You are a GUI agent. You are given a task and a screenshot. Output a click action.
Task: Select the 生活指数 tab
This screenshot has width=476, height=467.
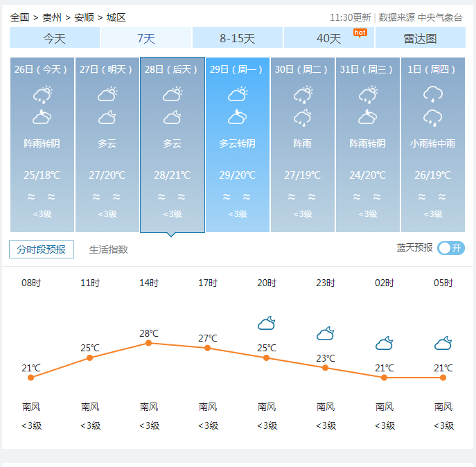[108, 249]
